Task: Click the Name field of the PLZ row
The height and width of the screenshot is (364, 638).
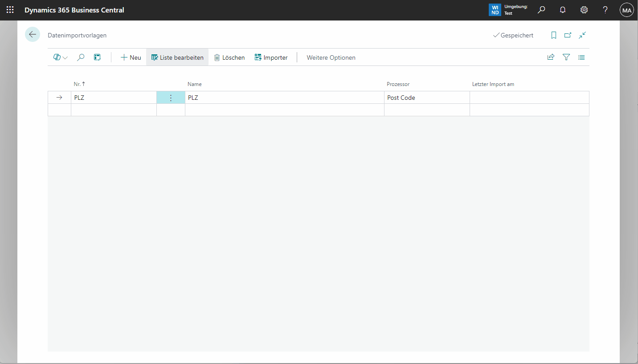Action: [x=284, y=98]
